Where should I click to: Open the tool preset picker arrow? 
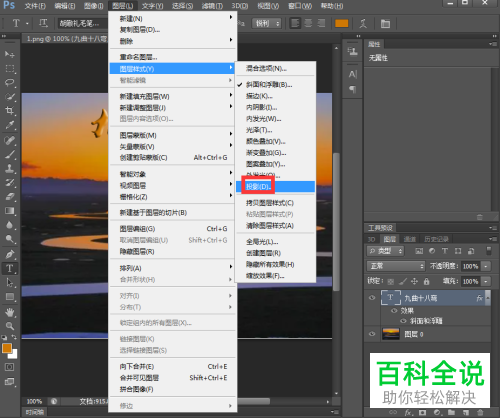27,23
